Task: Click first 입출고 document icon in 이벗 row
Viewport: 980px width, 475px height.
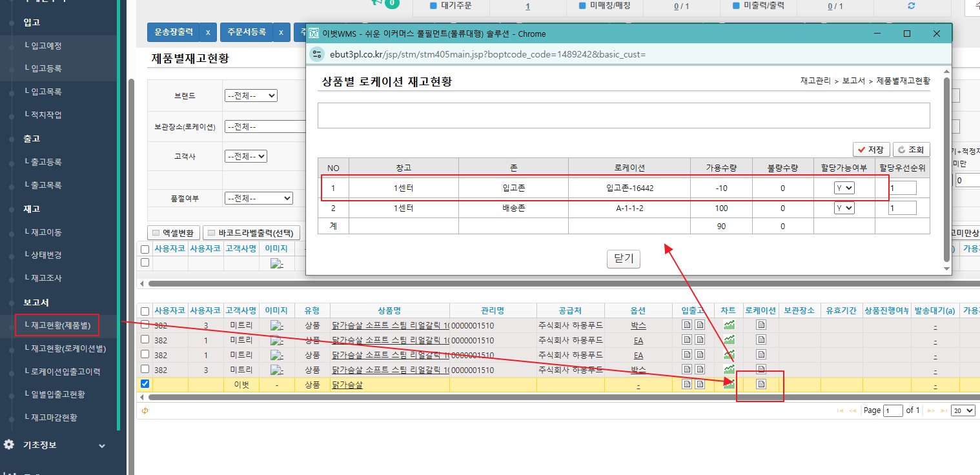Action: tap(687, 384)
